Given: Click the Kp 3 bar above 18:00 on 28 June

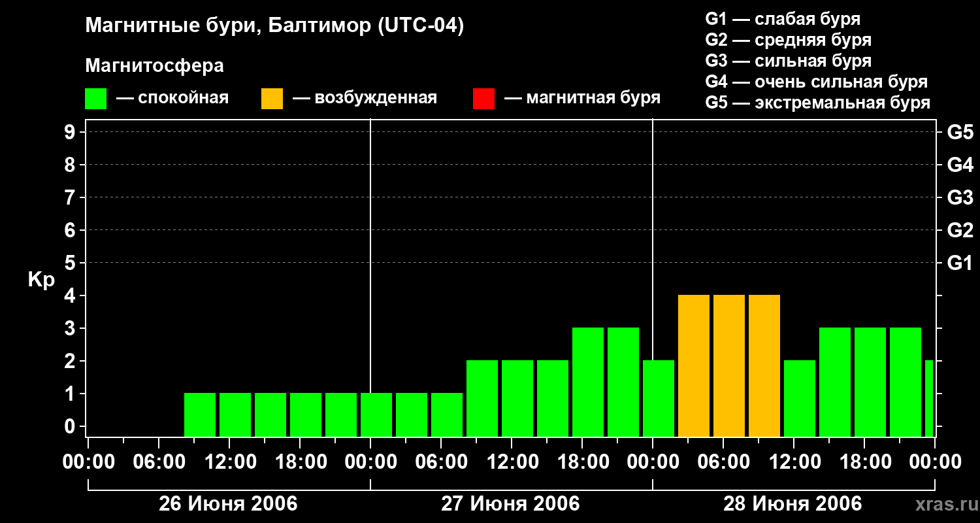Looking at the screenshot, I should (x=870, y=382).
